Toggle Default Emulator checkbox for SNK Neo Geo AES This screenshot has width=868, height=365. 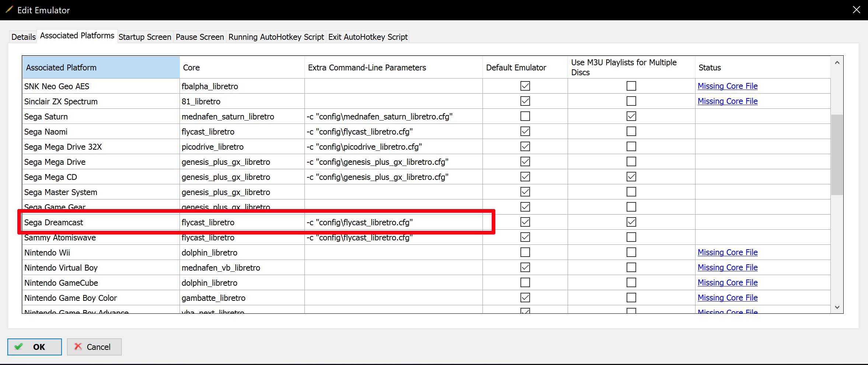[x=525, y=86]
